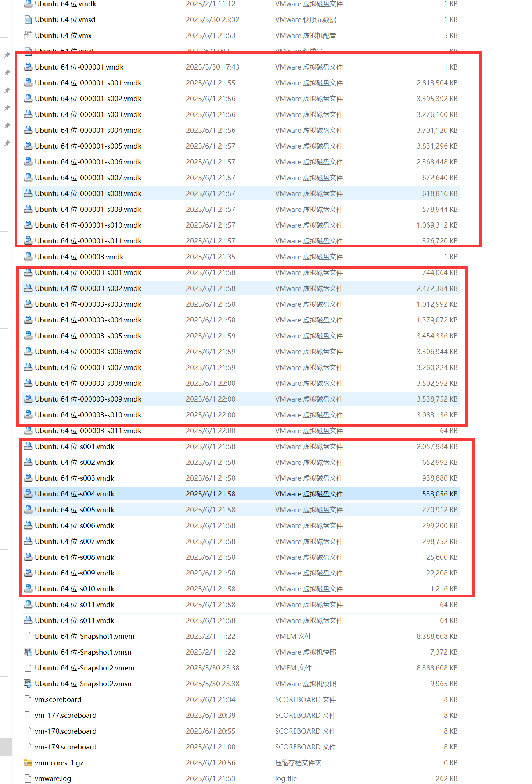Click the date 2025/5/30 17:43

point(212,67)
